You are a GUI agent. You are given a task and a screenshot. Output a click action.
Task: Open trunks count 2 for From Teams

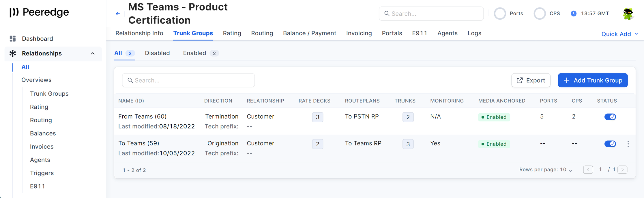tap(408, 117)
